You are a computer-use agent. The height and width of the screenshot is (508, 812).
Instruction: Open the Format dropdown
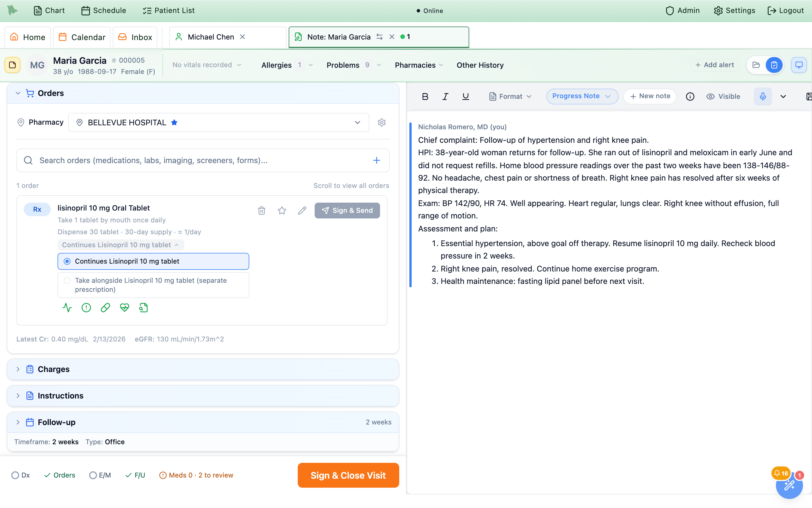pos(510,97)
